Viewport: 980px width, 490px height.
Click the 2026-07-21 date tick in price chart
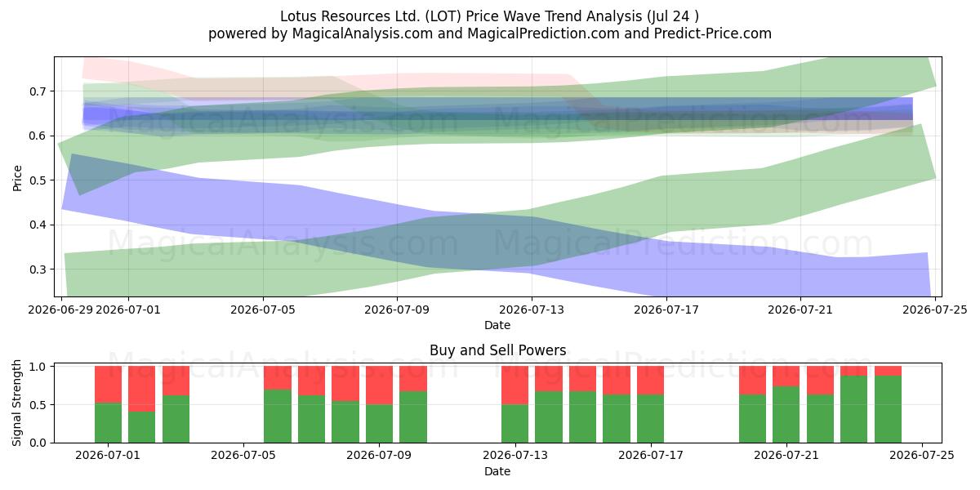(x=800, y=310)
